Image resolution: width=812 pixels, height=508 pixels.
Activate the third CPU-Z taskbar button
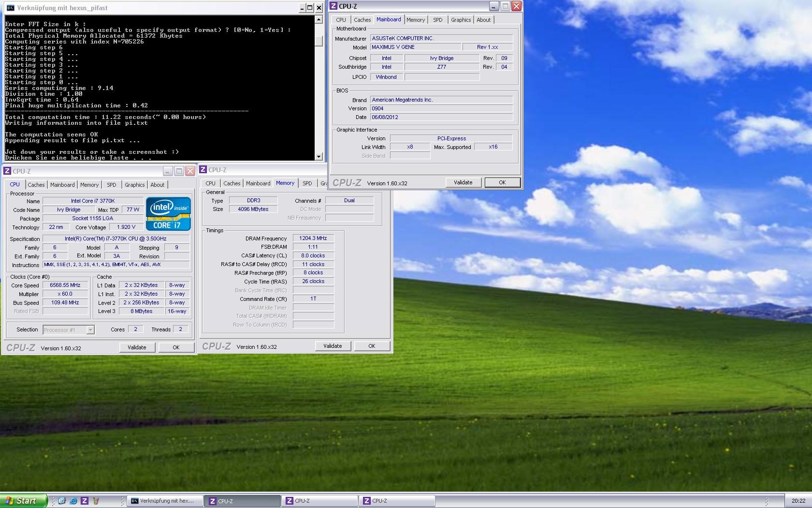pos(397,501)
